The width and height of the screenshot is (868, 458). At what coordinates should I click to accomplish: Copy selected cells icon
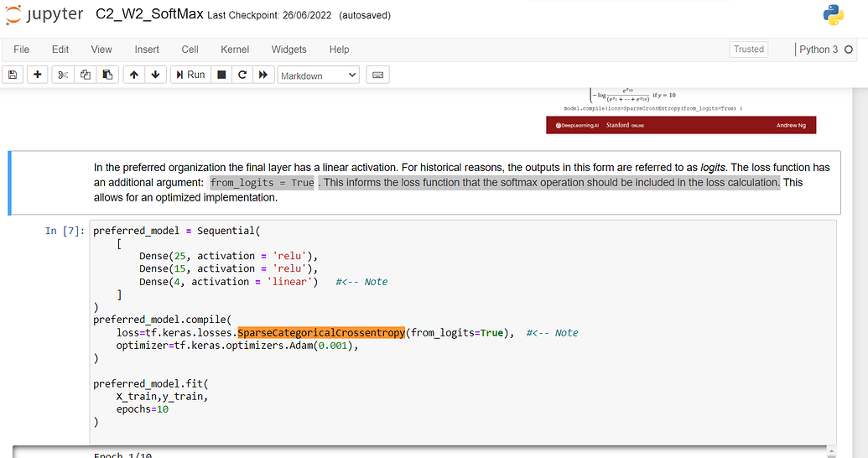(86, 75)
